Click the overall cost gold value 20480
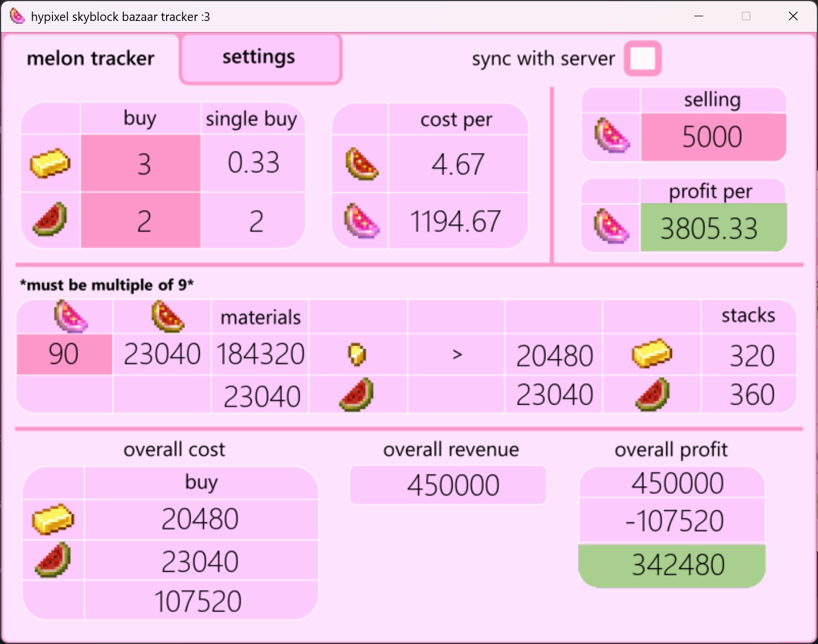Image resolution: width=818 pixels, height=644 pixels. [200, 519]
